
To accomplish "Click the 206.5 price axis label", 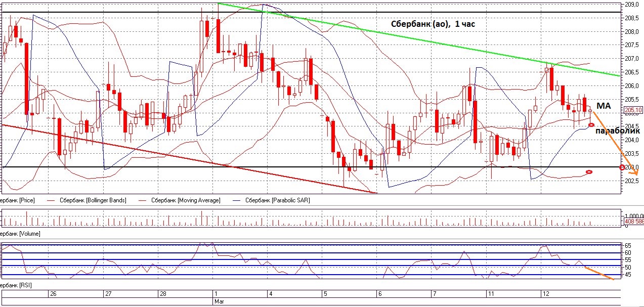I will click(632, 72).
